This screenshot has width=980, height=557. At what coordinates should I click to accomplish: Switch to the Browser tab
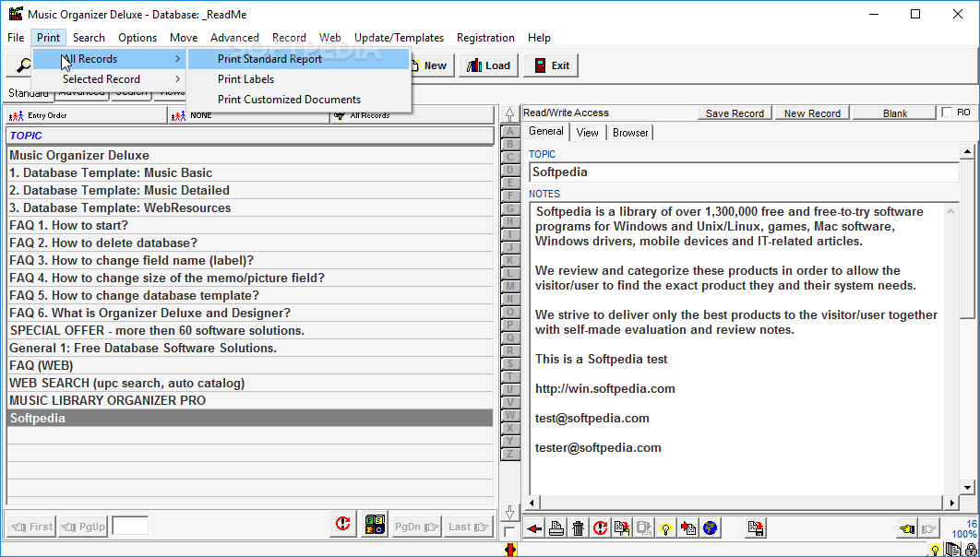pos(630,133)
